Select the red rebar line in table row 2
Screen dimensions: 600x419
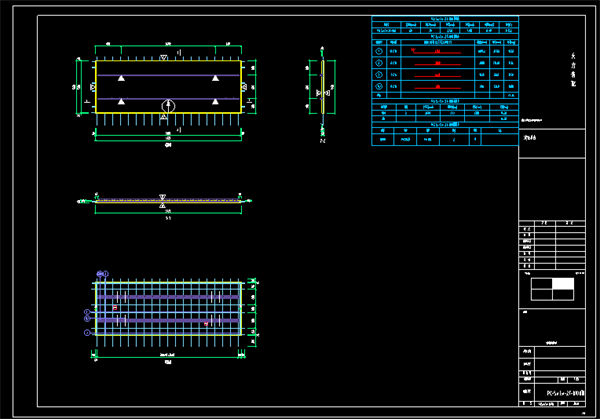(438, 64)
